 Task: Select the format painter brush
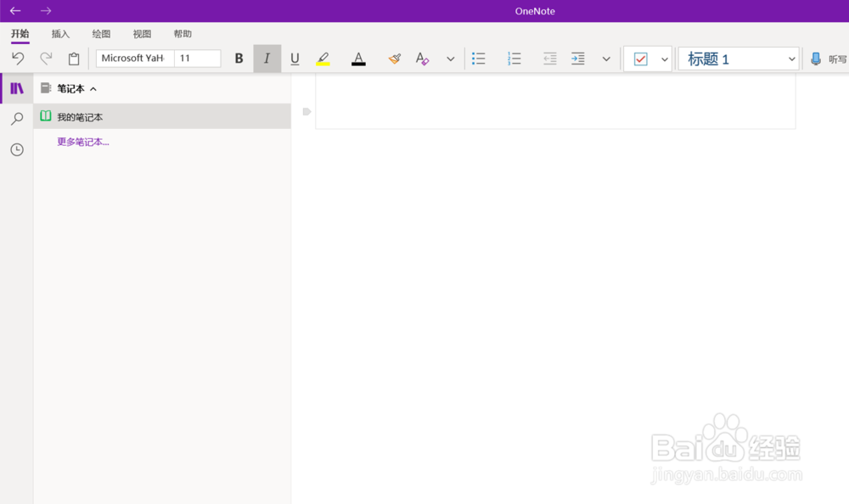tap(394, 59)
